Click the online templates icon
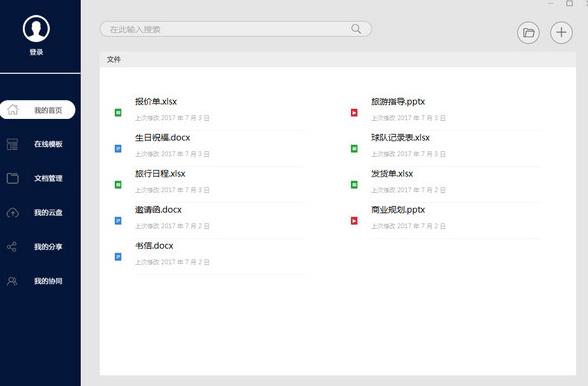The image size is (588, 386). [x=12, y=144]
